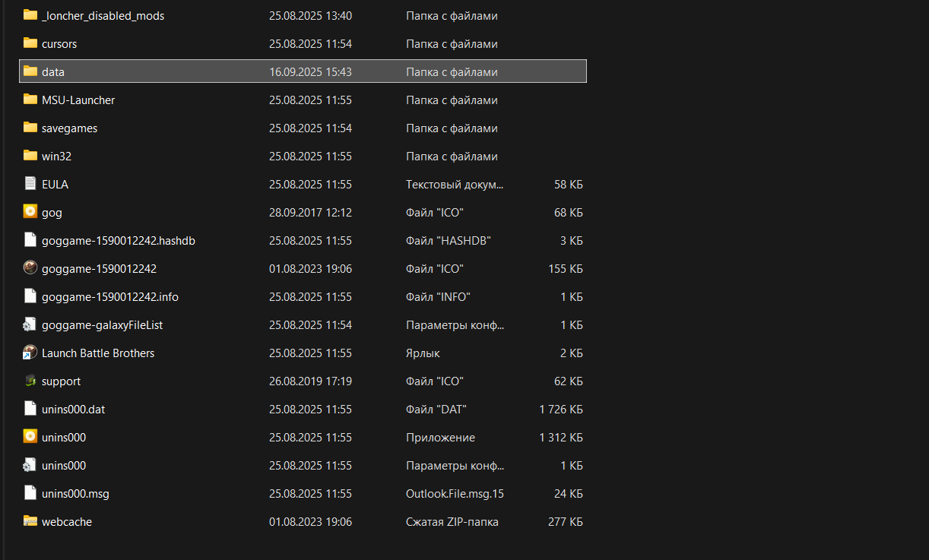Select the win32 folder name
Screen dimensions: 929x560
56,156
